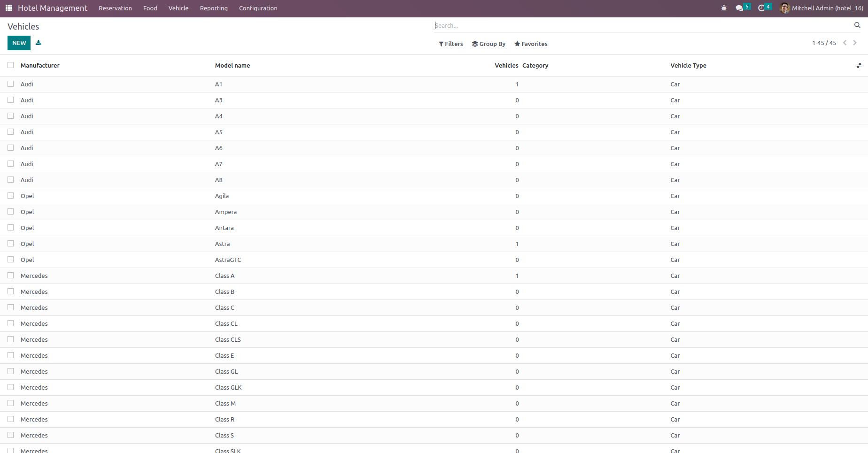Open the Class B model row
Screen dimensions: 868x453
434,292
